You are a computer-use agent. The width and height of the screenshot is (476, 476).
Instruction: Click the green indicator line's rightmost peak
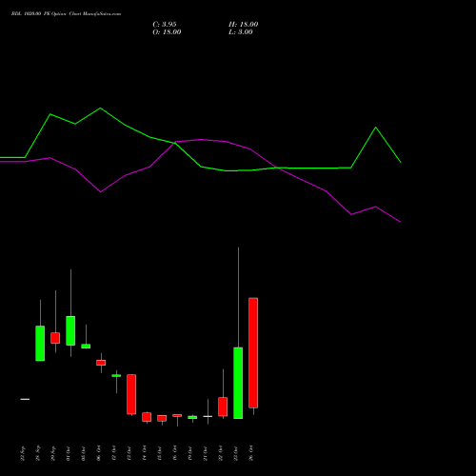[x=376, y=128]
